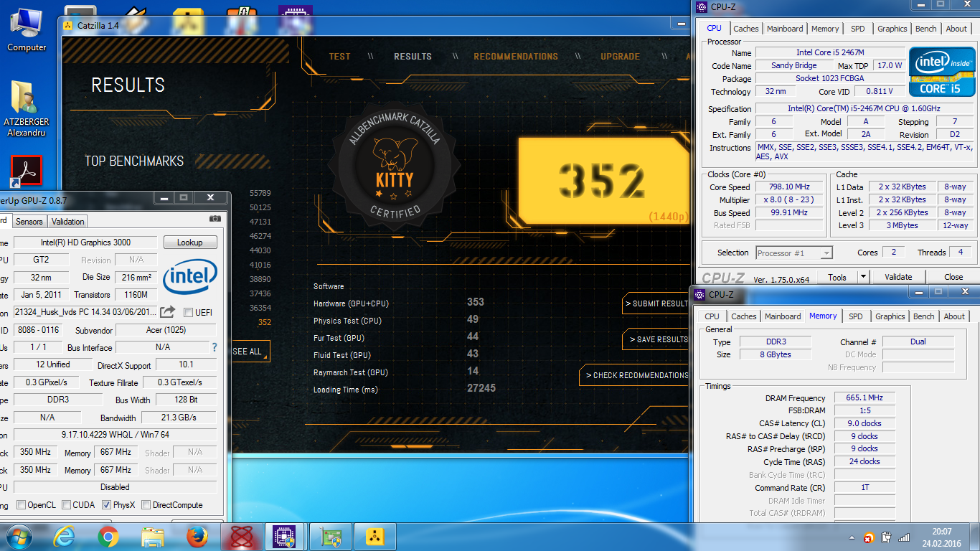Viewport: 980px width, 551px height.
Task: Switch to GPU-Z via taskbar icon
Action: [x=330, y=536]
